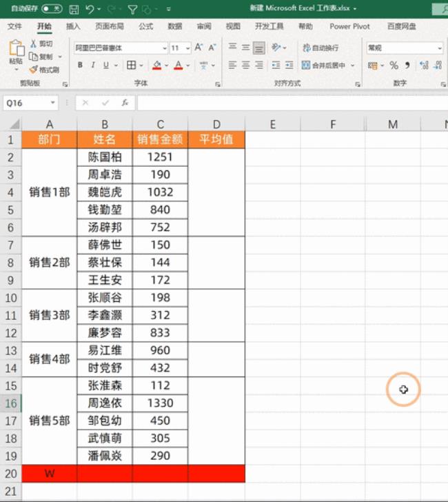Open the 合并后居中 dropdown arrow
Screen dimensions: 448x502
coord(353,66)
